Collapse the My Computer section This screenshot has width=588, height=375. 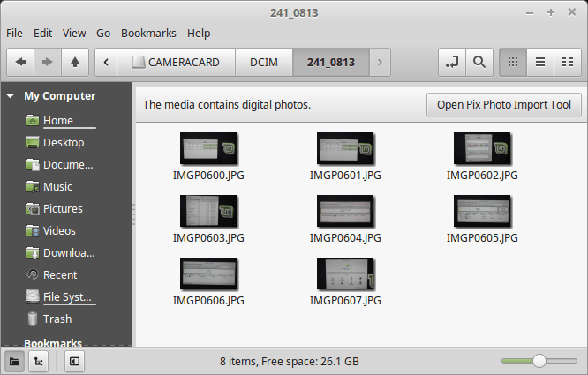tap(11, 96)
